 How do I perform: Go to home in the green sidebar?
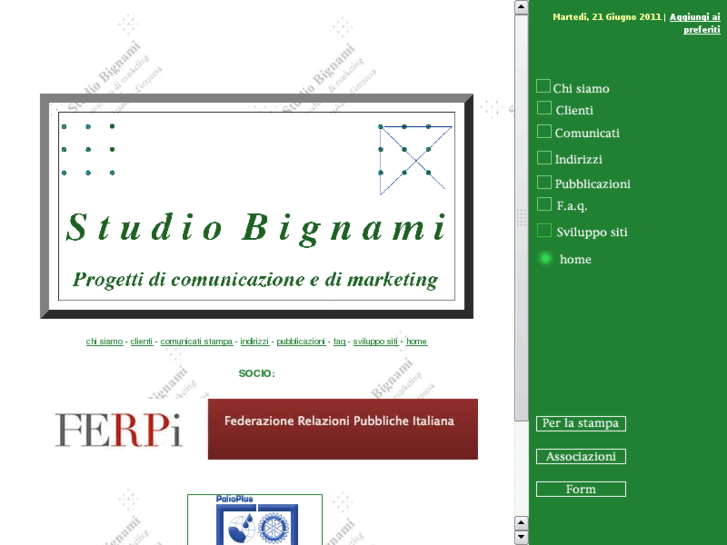(575, 259)
